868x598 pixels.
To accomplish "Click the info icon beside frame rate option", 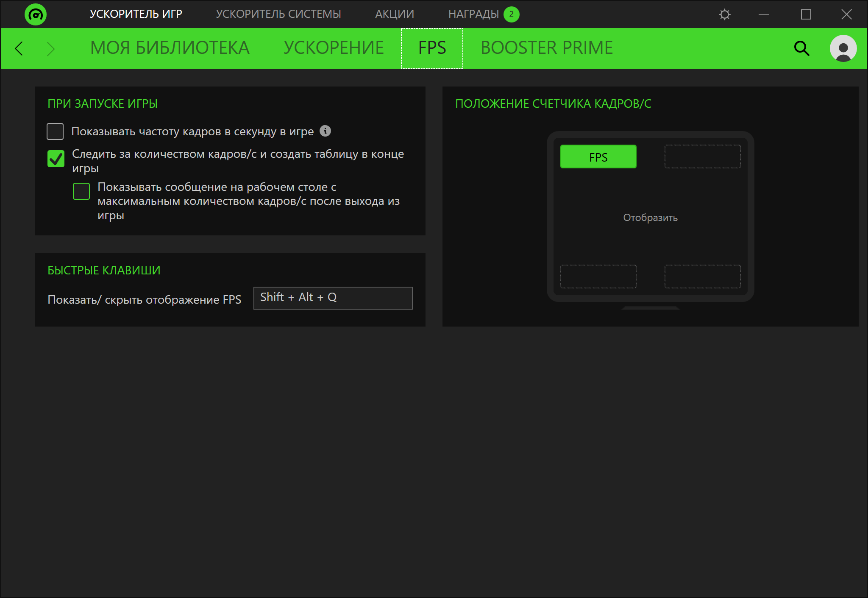I will point(325,131).
